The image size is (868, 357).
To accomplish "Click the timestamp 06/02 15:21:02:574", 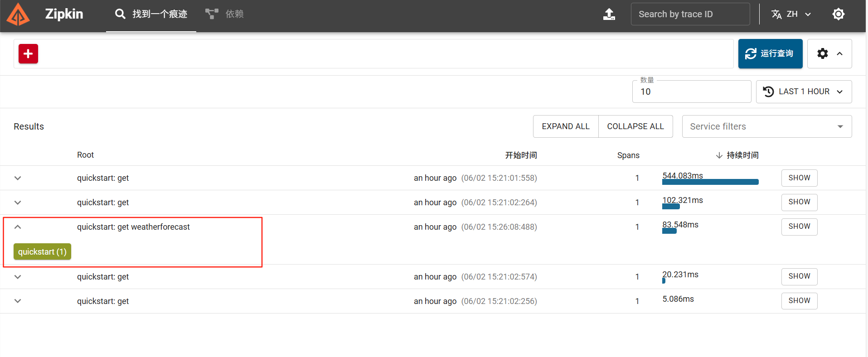I will 499,277.
